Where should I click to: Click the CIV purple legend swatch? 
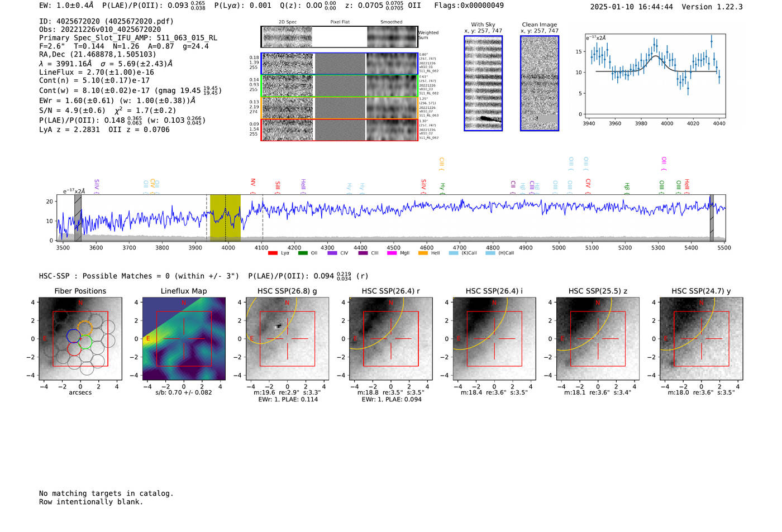point(332,253)
